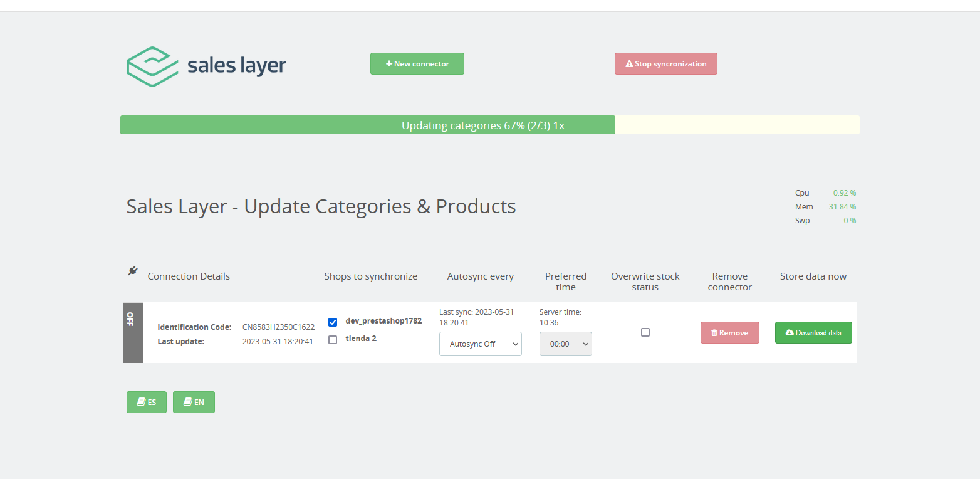Open the EN documentation button
Screen dimensions: 980x479
tap(194, 402)
